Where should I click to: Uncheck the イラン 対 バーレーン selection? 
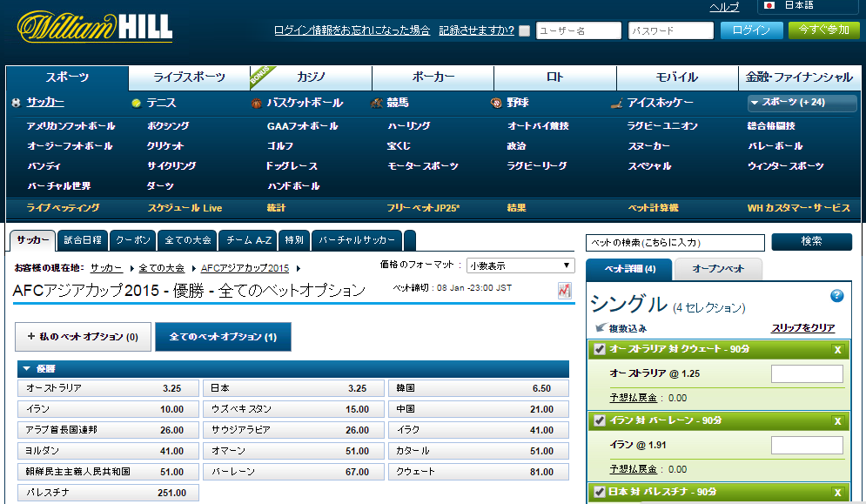click(600, 420)
